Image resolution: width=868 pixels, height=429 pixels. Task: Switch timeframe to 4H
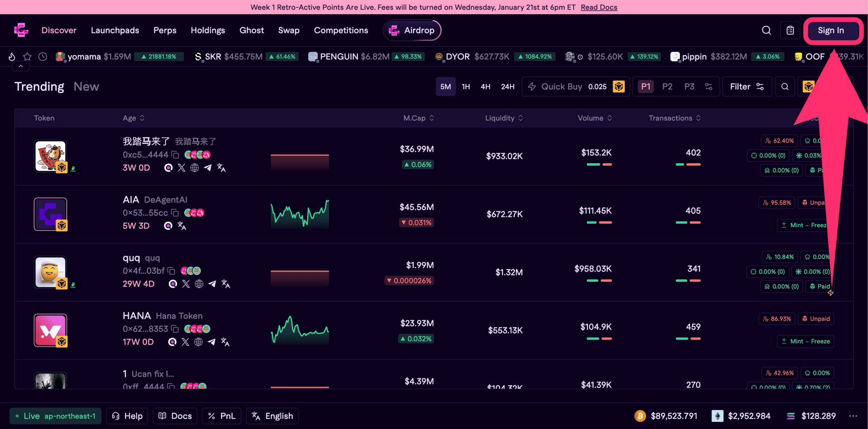pyautogui.click(x=486, y=87)
